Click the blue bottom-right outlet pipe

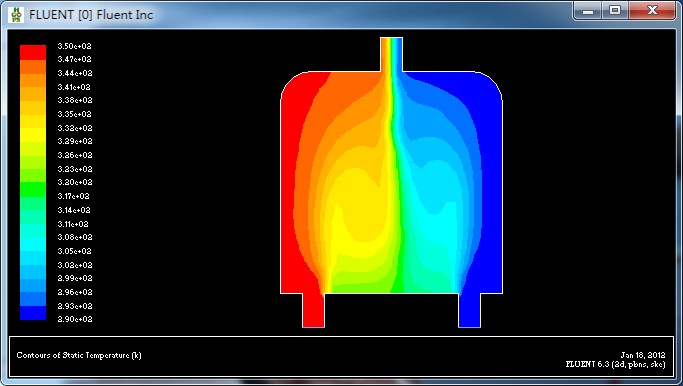[470, 310]
